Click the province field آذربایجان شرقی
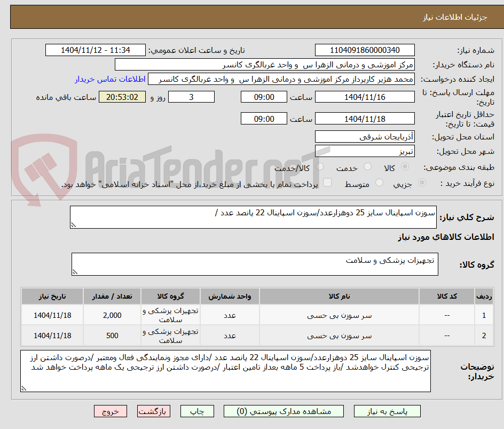The width and height of the screenshot is (504, 429). (365, 137)
